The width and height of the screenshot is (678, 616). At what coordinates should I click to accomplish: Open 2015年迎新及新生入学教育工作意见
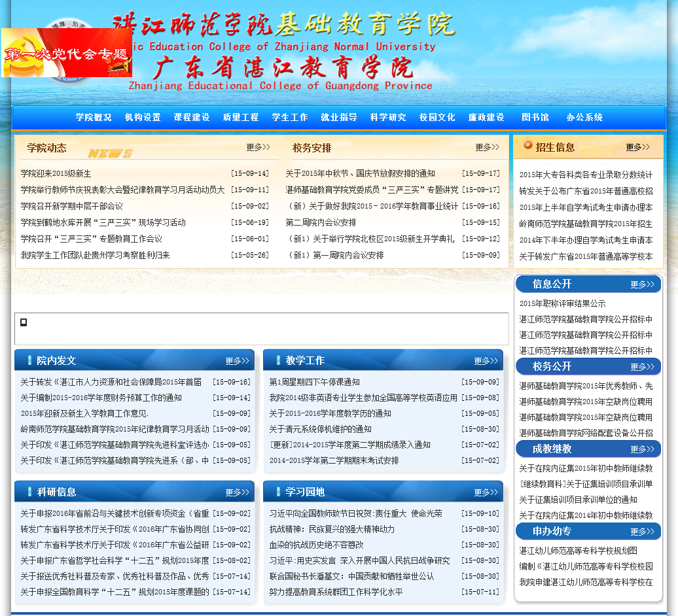click(85, 413)
